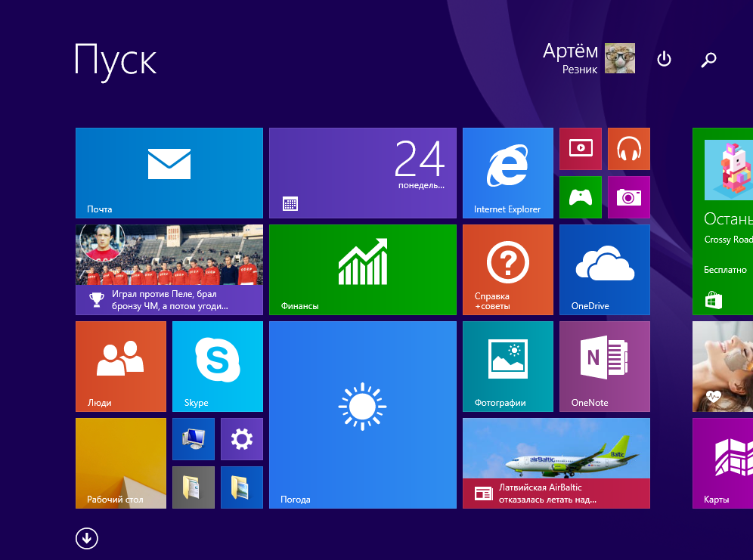The height and width of the screenshot is (560, 753).
Task: Click the Windows Store icon on Crossy Road tile
Action: tap(714, 300)
